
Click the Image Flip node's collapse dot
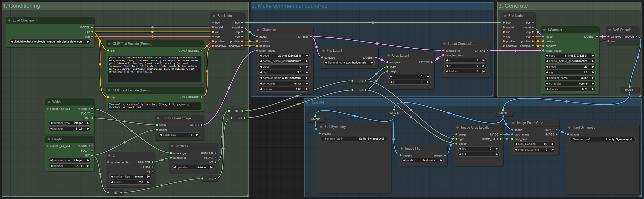[402, 149]
